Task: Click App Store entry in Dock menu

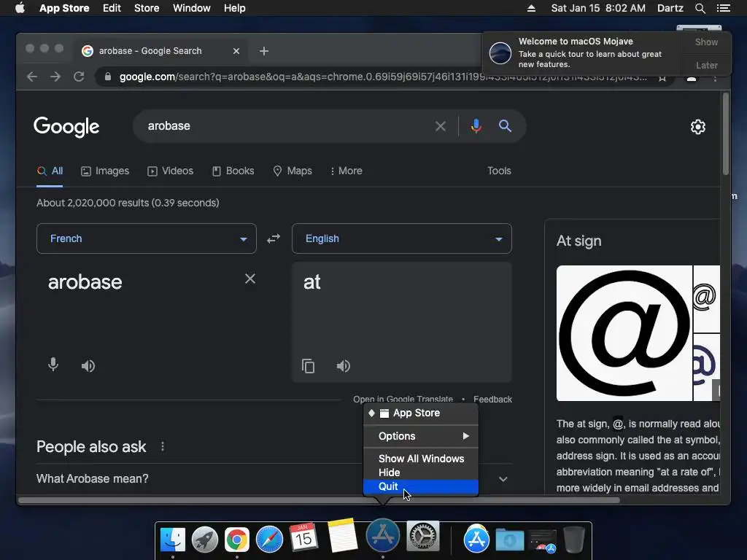Action: (421, 413)
